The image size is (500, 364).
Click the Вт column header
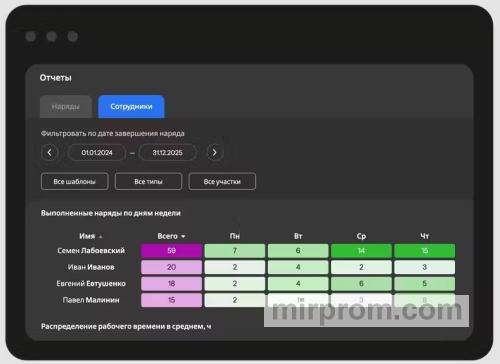coord(298,236)
